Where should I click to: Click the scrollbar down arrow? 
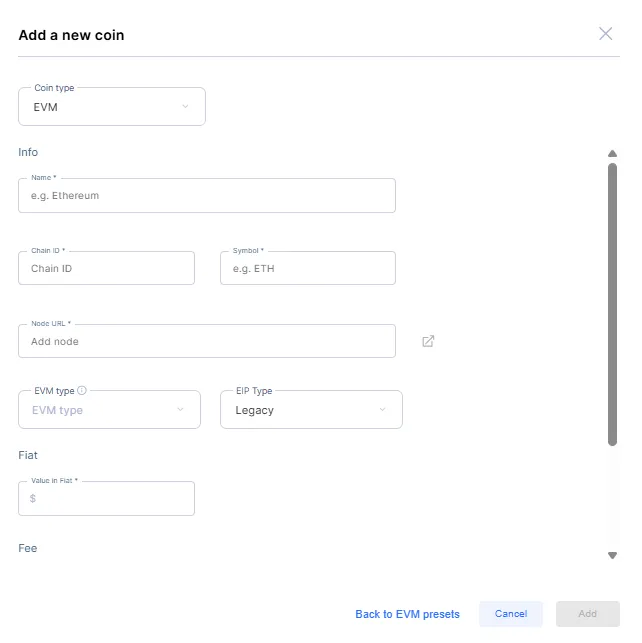(612, 555)
